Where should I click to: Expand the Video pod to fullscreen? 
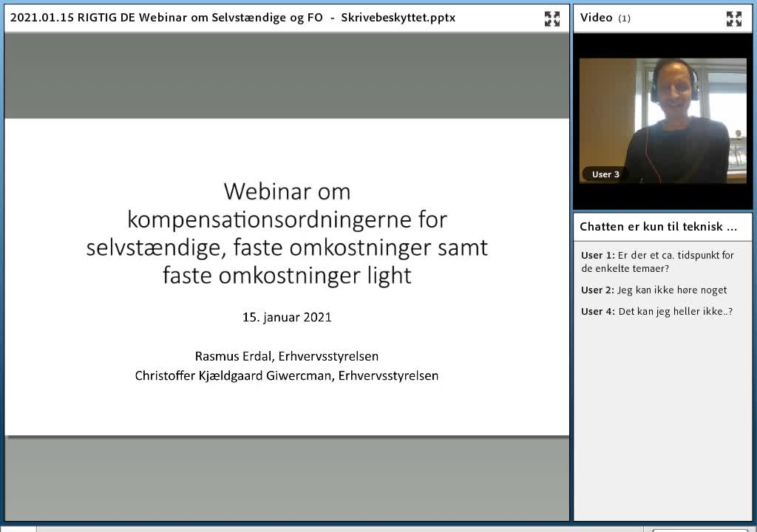pos(733,18)
